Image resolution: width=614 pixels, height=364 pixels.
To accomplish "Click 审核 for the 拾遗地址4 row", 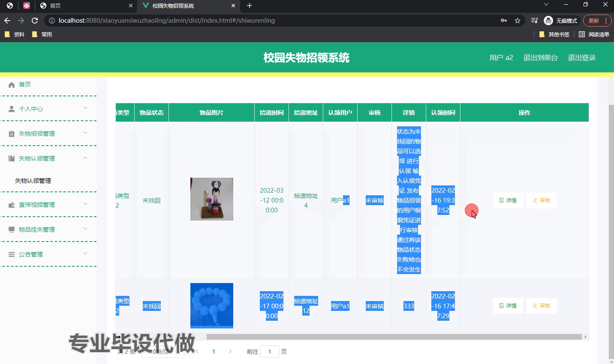I will (542, 200).
